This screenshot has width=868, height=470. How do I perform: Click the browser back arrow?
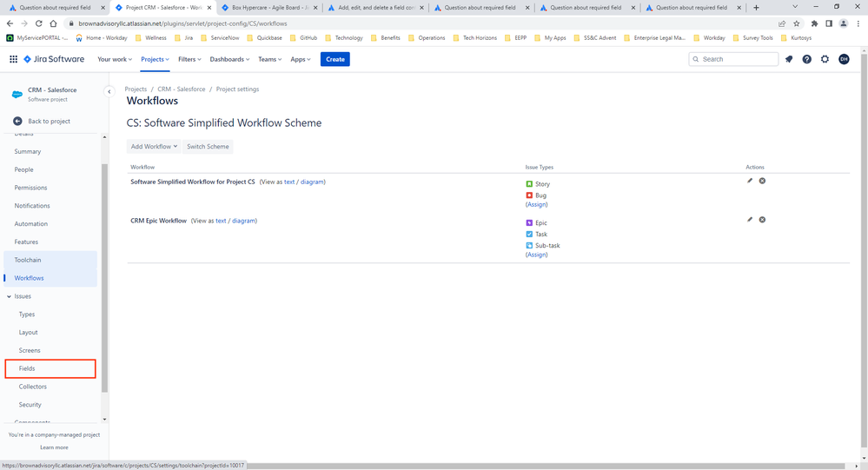pyautogui.click(x=10, y=23)
